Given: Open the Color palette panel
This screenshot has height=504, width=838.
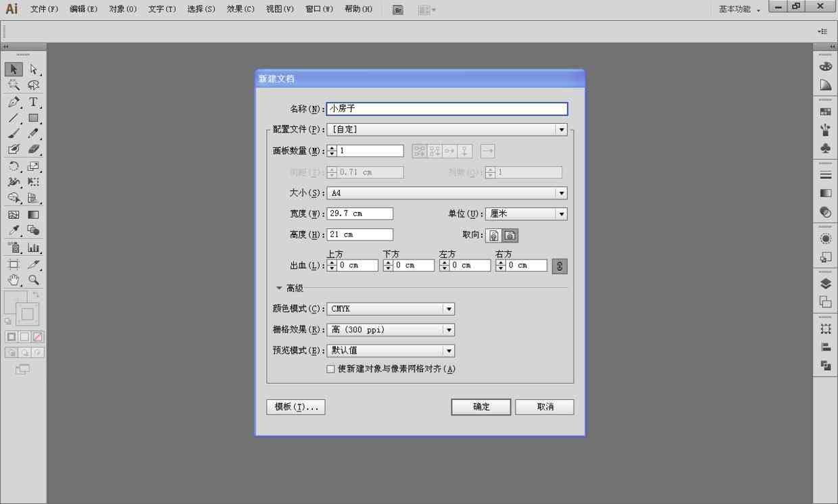Looking at the screenshot, I should 825,67.
